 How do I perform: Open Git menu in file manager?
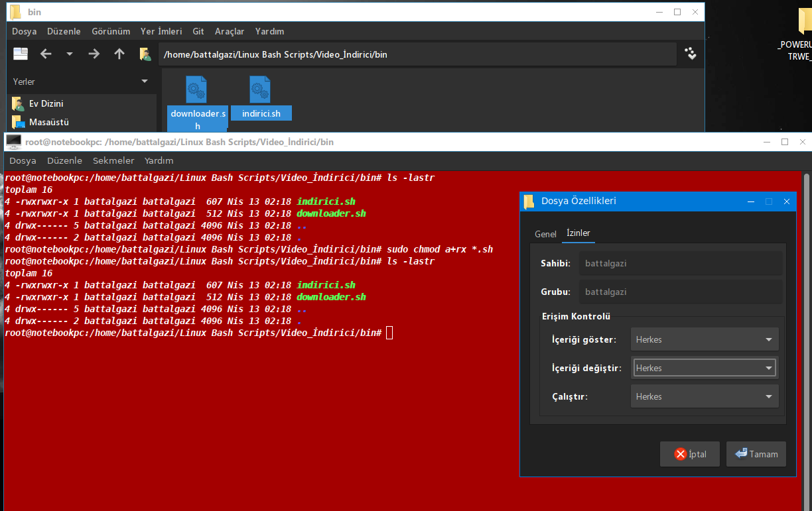point(198,31)
